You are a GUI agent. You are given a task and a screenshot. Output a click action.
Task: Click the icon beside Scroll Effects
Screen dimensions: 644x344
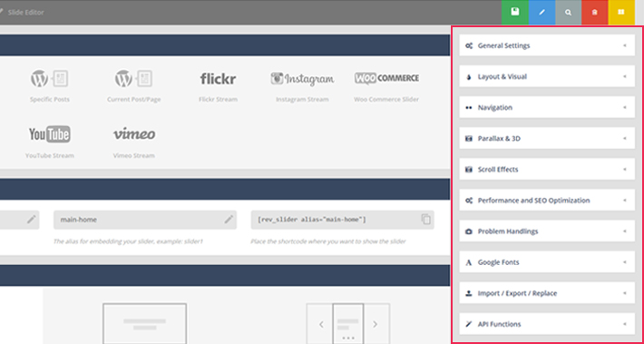[469, 170]
